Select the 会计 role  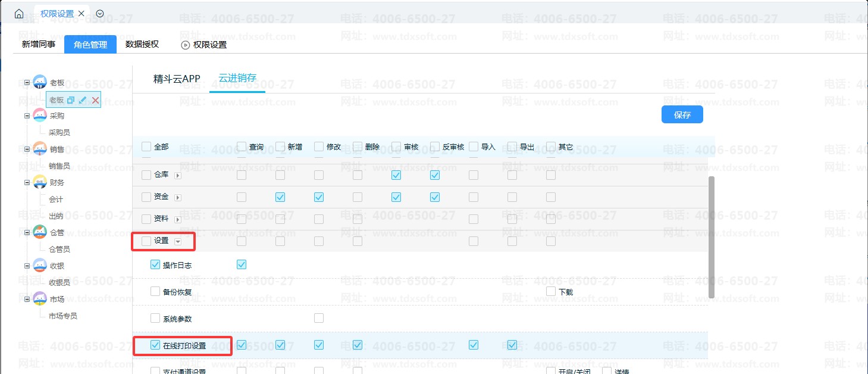coord(56,199)
